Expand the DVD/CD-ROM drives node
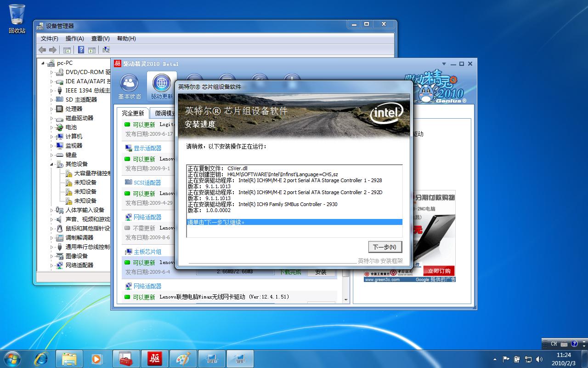The width and height of the screenshot is (588, 368). (x=52, y=72)
